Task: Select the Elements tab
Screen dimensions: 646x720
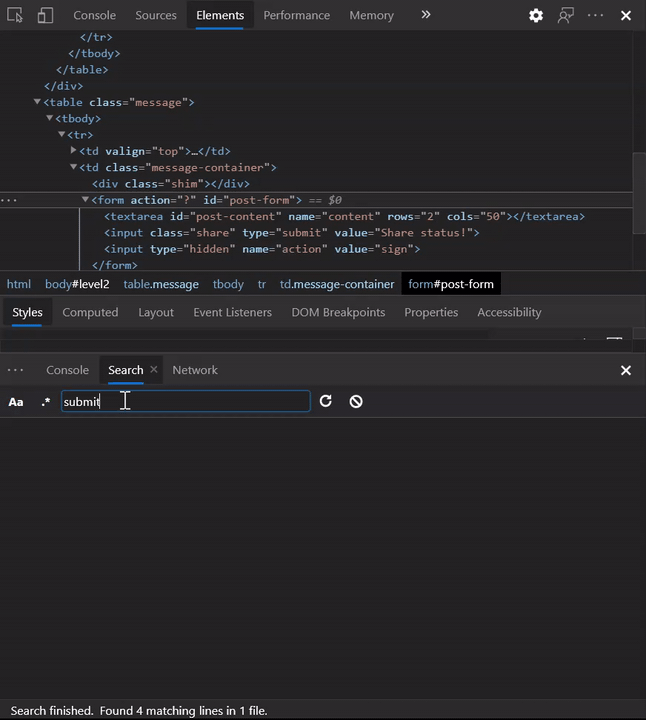Action: pyautogui.click(x=220, y=15)
